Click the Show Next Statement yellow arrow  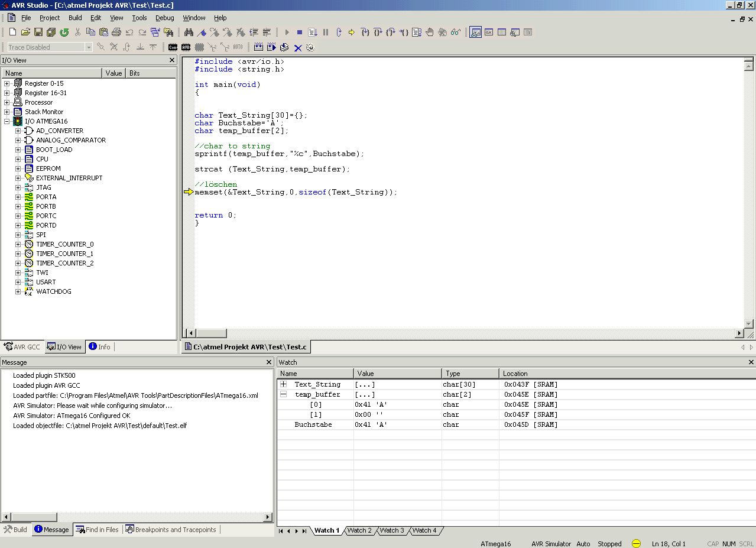click(x=351, y=32)
